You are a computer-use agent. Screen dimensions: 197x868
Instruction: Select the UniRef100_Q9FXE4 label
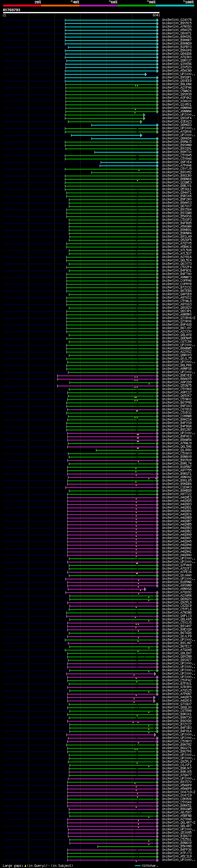point(177,162)
